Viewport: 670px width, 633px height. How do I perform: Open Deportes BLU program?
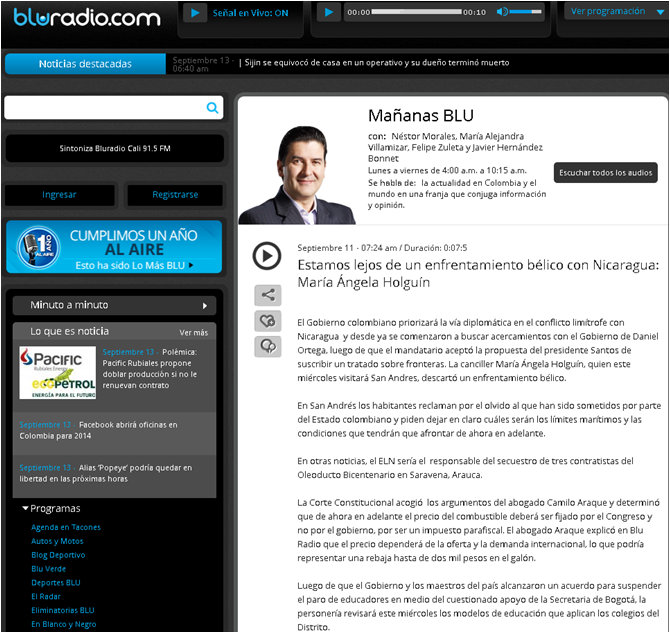coord(56,583)
